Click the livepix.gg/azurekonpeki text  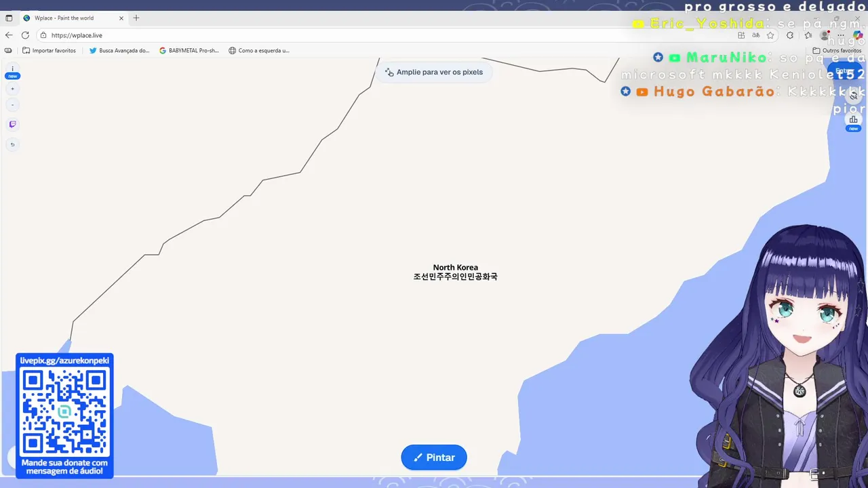tap(64, 361)
